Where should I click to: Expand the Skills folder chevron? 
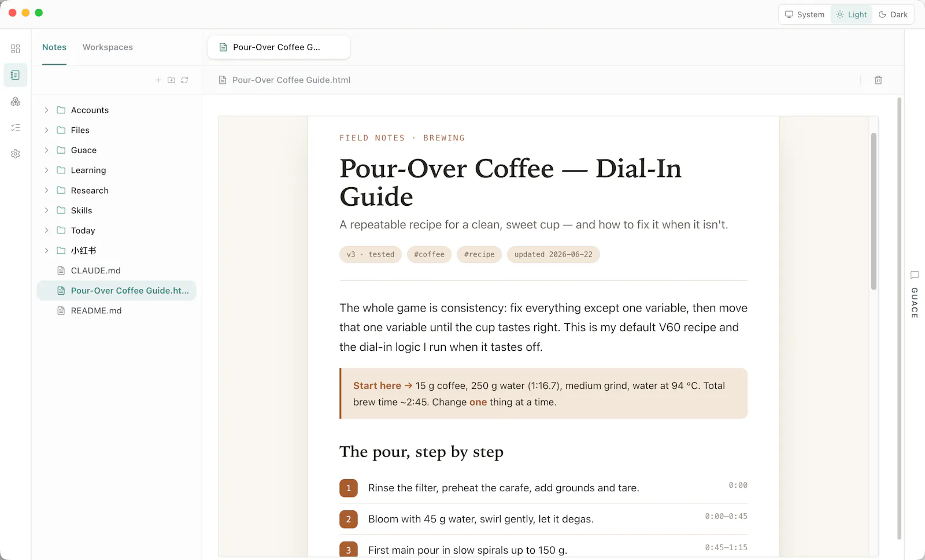point(46,210)
